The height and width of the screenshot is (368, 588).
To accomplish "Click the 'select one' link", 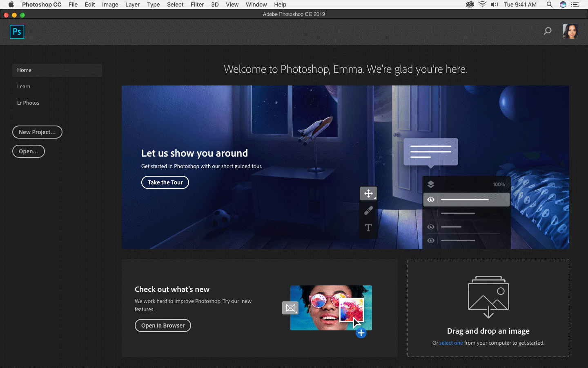I will 451,343.
